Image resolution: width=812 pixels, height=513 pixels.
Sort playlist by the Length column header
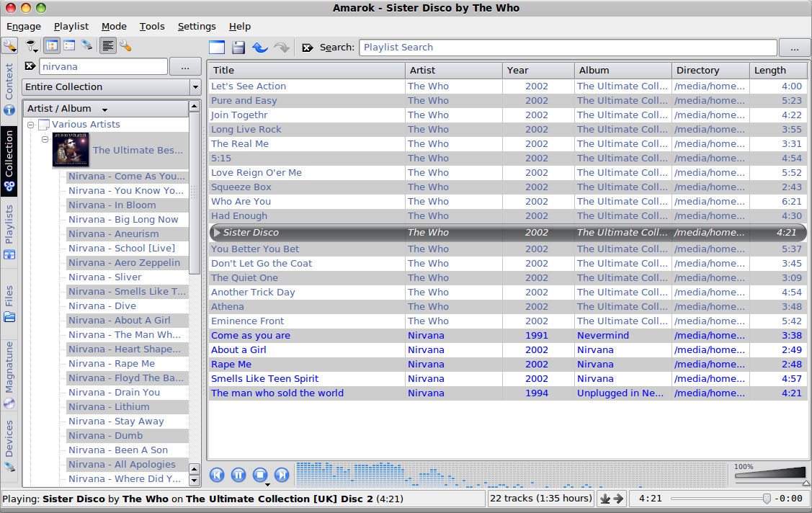pos(778,71)
